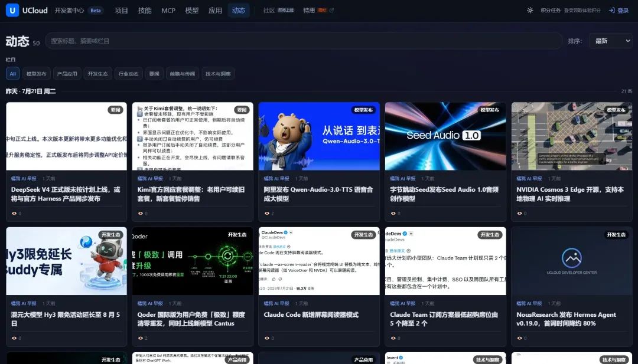Image resolution: width=638 pixels, height=364 pixels.
Task: Open the Hy3限免延长 robot thumbnail
Action: point(66,261)
